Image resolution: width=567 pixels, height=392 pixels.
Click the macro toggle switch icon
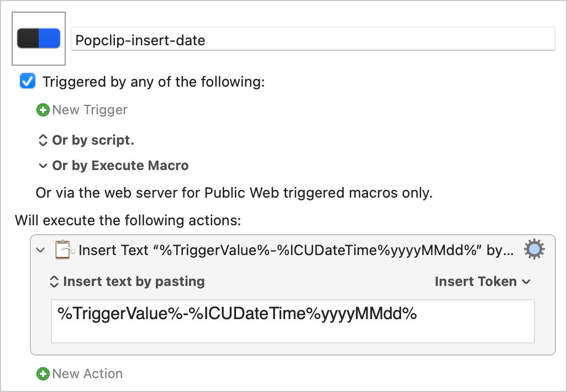[39, 38]
